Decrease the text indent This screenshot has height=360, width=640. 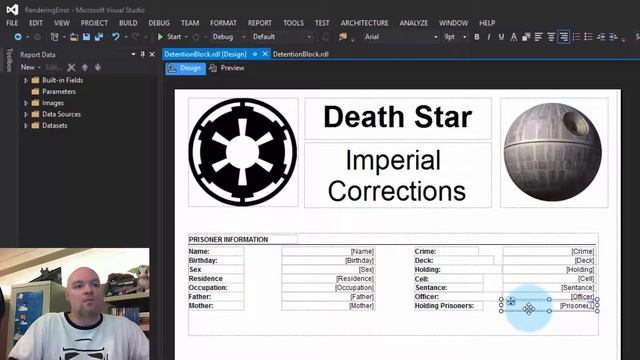[x=601, y=37]
